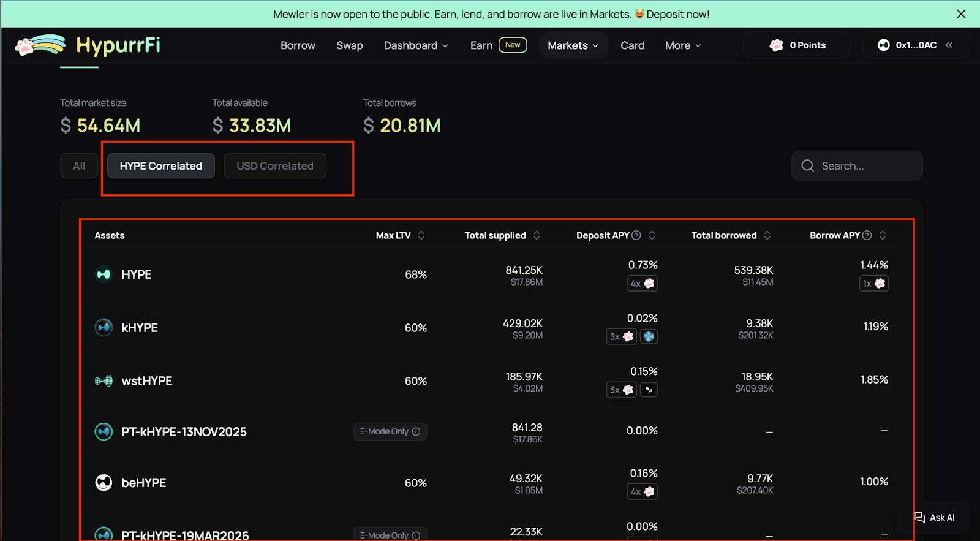Sort table by Total supplied
The height and width of the screenshot is (541, 980).
502,235
